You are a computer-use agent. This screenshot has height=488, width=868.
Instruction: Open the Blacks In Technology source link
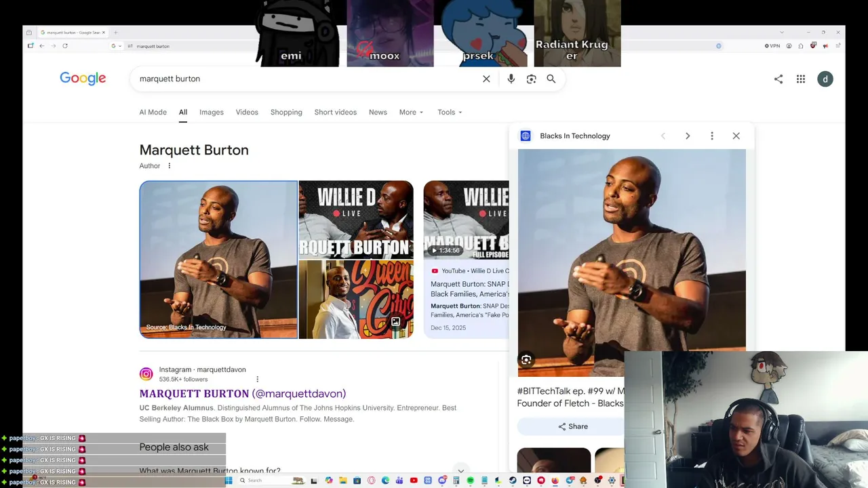coord(575,136)
